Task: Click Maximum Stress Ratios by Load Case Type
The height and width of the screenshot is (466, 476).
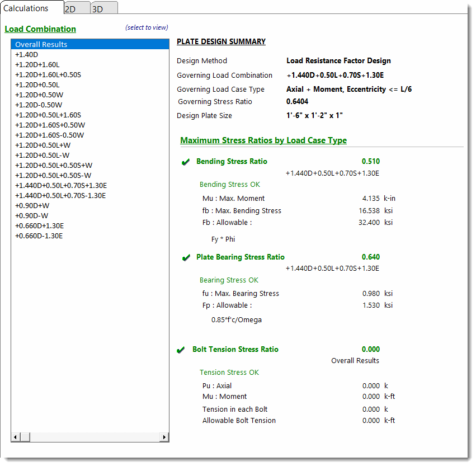Action: (263, 140)
